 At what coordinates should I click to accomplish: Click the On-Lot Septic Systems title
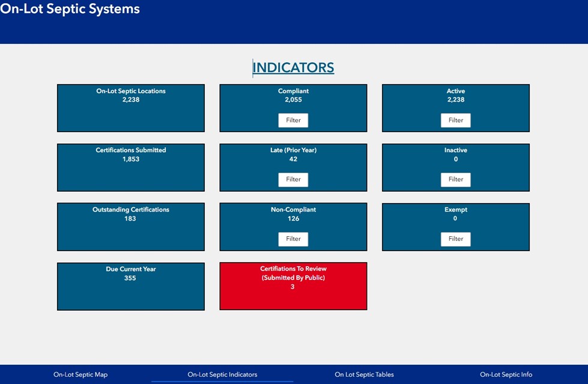pyautogui.click(x=70, y=8)
